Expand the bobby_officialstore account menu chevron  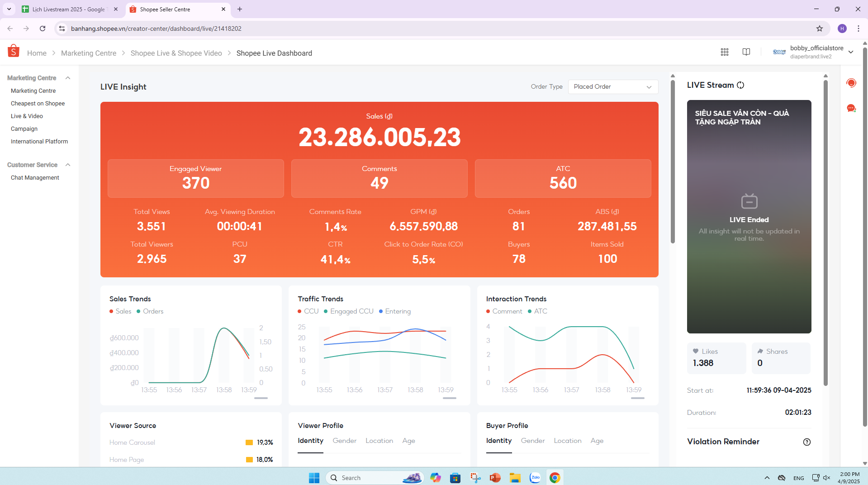coord(851,52)
